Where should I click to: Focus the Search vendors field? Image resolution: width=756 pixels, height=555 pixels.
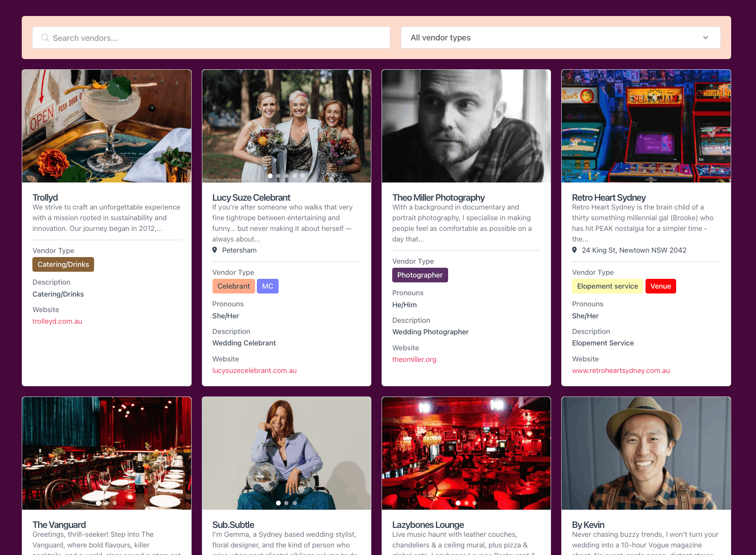coord(211,38)
